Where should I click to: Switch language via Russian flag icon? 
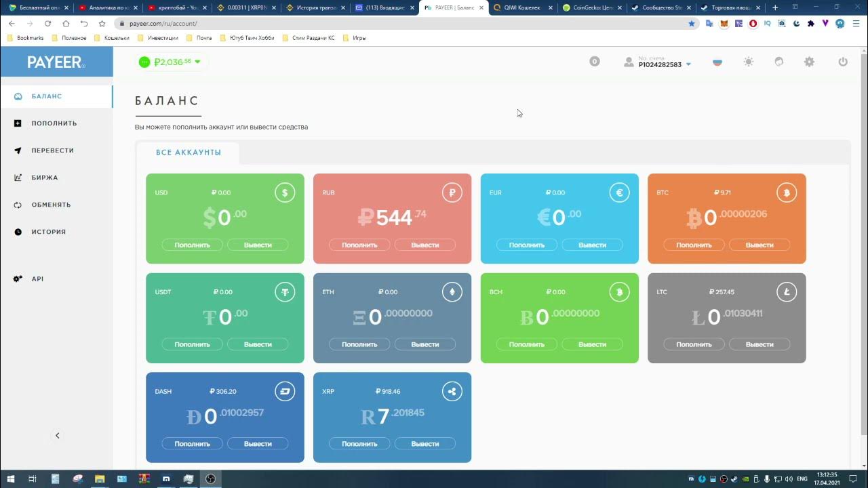click(717, 62)
